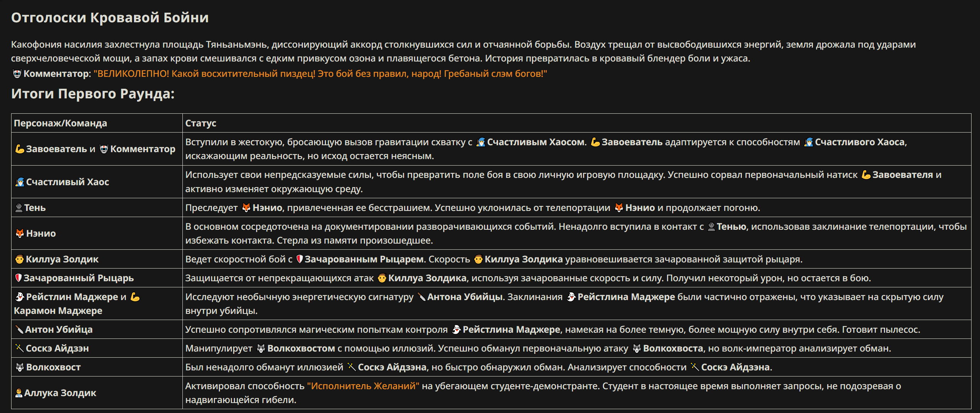
Task: Click the fox emoji before 'Нэнио, привлеченная' in Тень row
Action: [x=246, y=208]
